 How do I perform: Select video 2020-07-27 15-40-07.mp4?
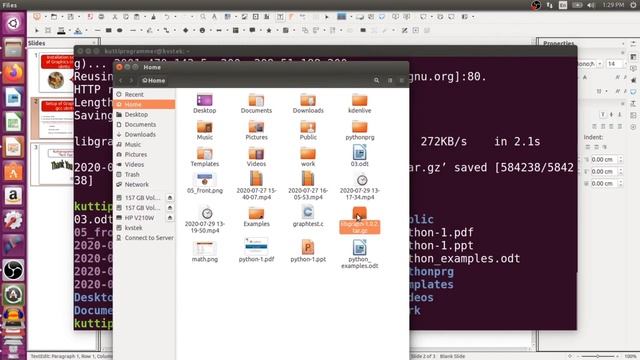[x=256, y=186]
